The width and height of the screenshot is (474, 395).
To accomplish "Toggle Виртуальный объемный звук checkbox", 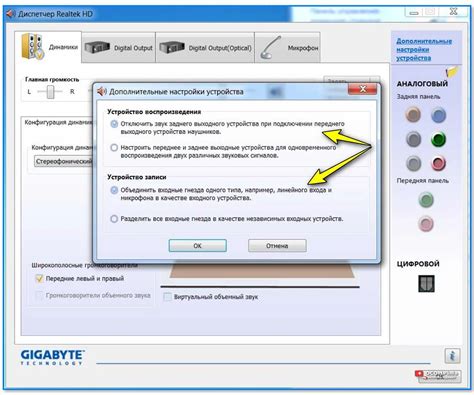I will [x=167, y=297].
